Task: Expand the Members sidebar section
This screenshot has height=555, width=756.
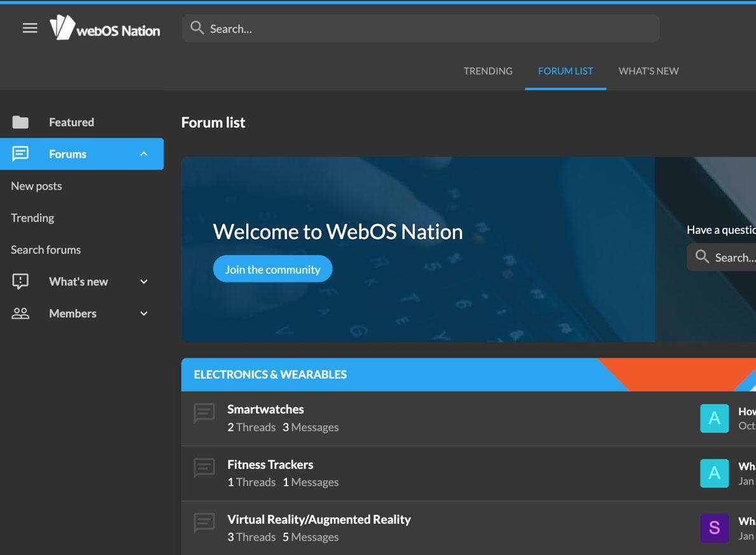Action: point(144,313)
